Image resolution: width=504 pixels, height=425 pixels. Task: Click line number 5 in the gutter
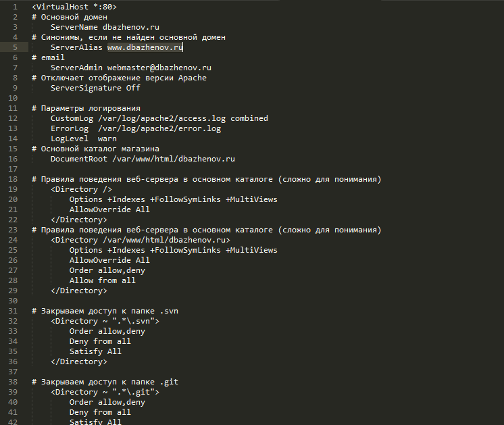15,47
